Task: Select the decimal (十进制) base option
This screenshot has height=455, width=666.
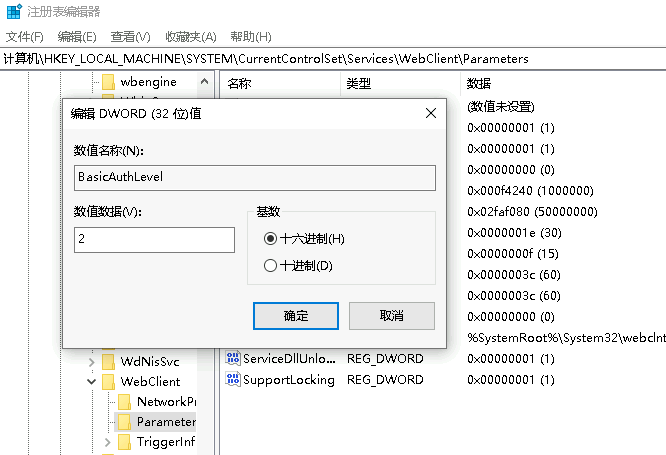Action: [x=269, y=266]
